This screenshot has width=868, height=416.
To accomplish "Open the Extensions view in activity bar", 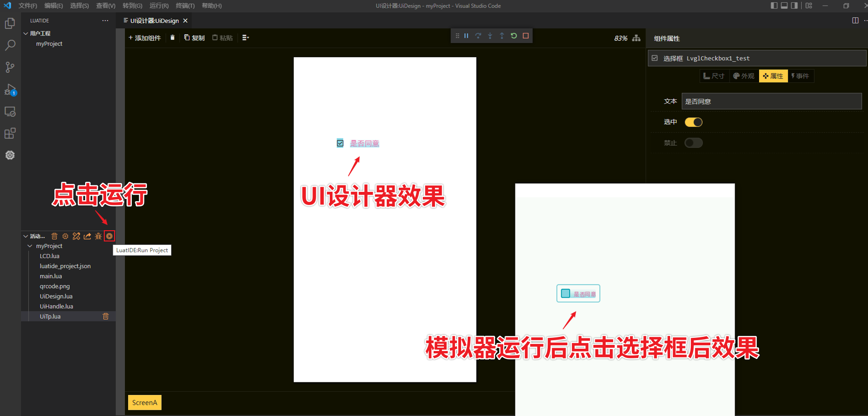I will pos(10,133).
